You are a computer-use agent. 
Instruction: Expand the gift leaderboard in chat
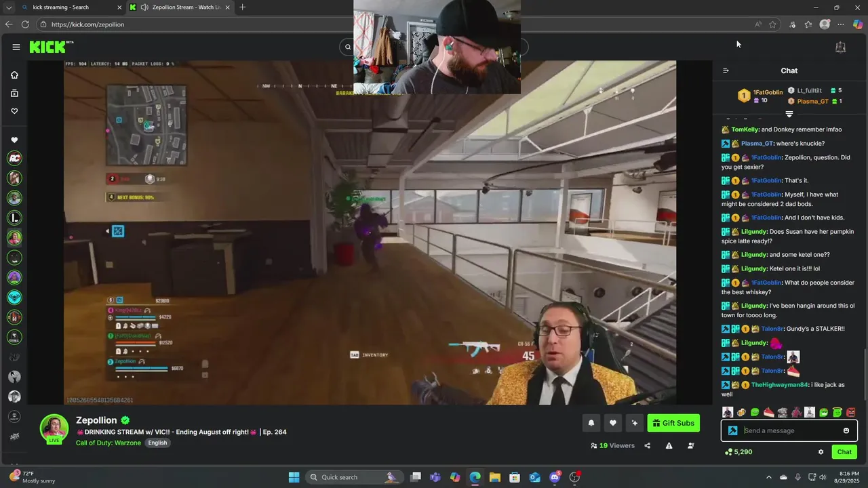789,114
